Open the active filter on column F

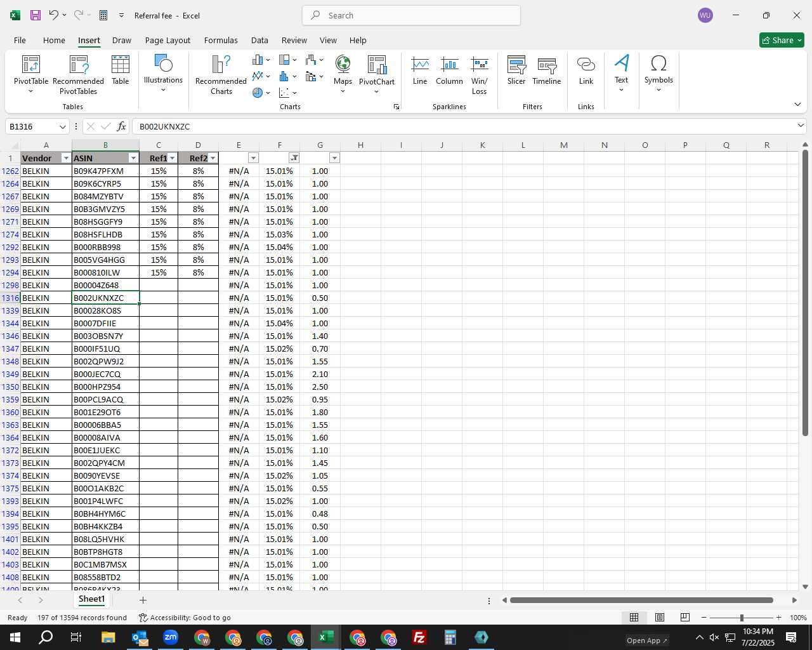(294, 158)
